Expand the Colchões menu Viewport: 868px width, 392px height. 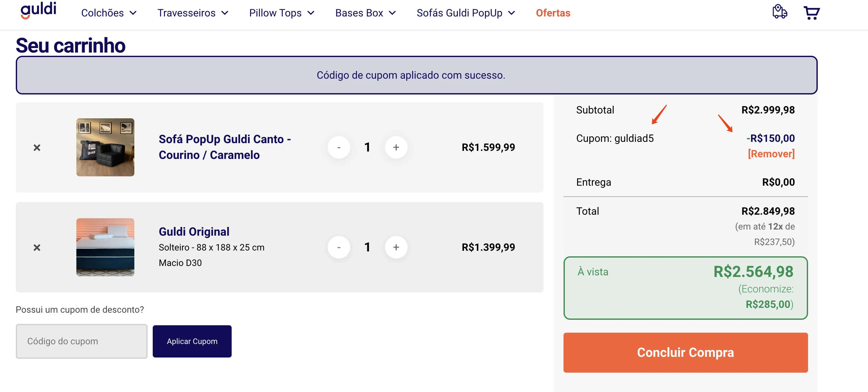click(x=109, y=13)
